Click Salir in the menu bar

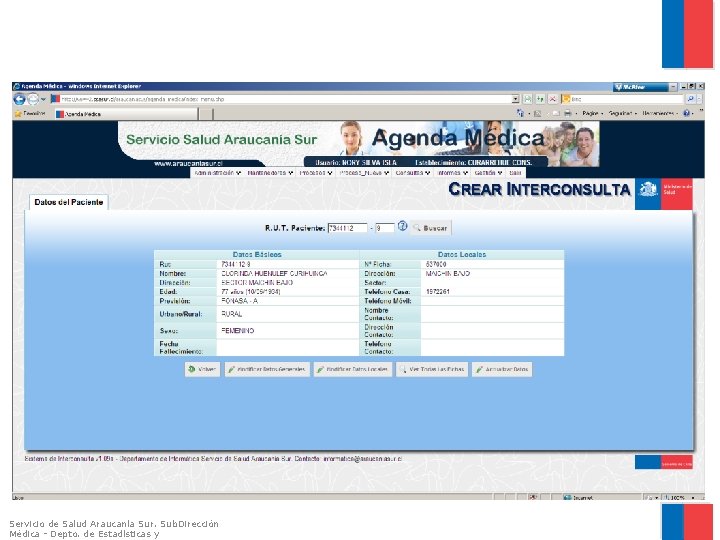[x=515, y=173]
